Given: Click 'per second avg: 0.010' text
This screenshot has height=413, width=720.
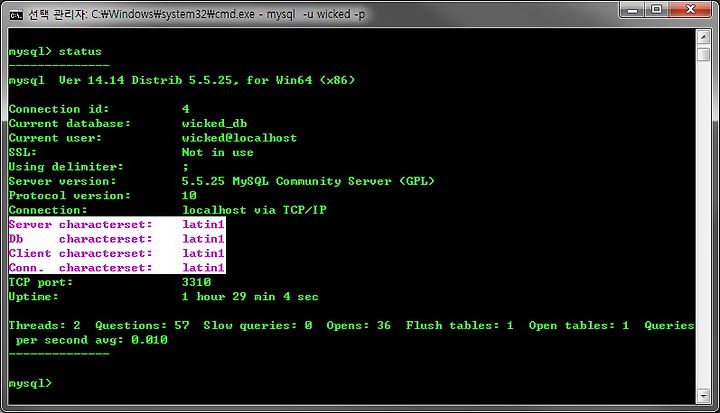Looking at the screenshot, I should click(91, 340).
